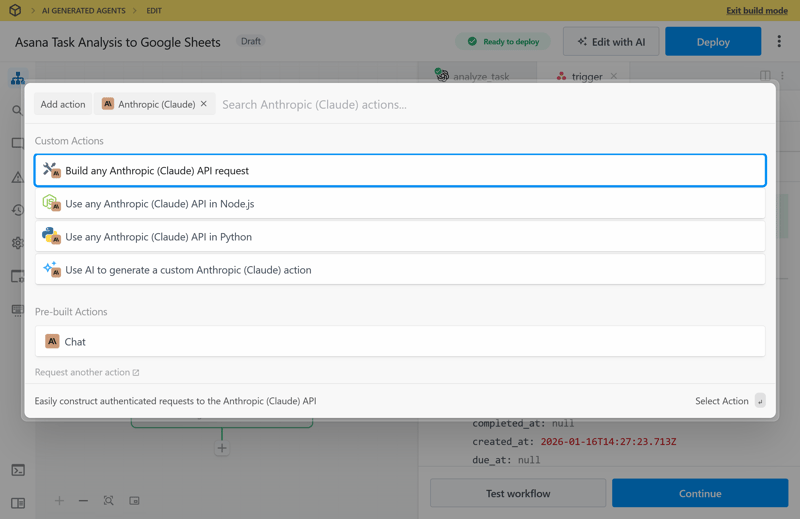This screenshot has height=519, width=800.
Task: Remove the Anthropic (Claude) app filter chip
Action: click(x=204, y=104)
